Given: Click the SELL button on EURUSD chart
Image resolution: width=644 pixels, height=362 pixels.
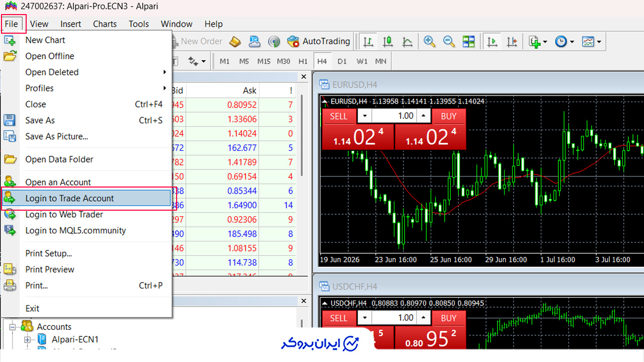Looking at the screenshot, I should [x=339, y=116].
